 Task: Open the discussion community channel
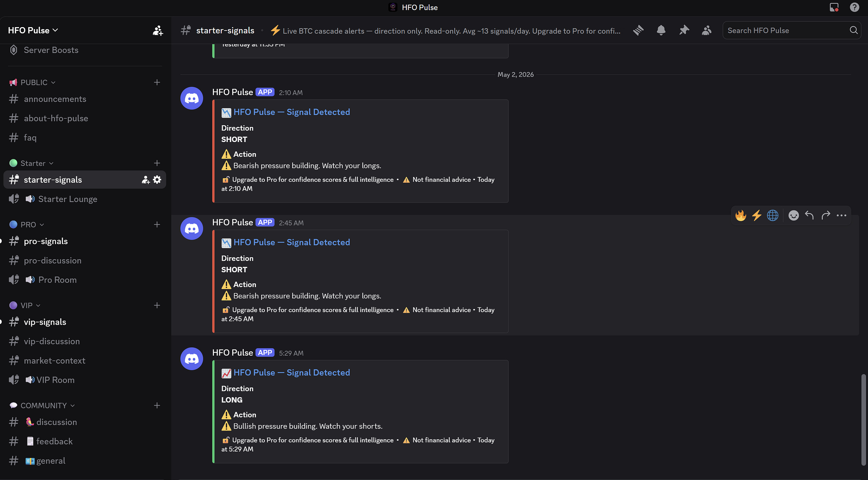tap(85, 422)
